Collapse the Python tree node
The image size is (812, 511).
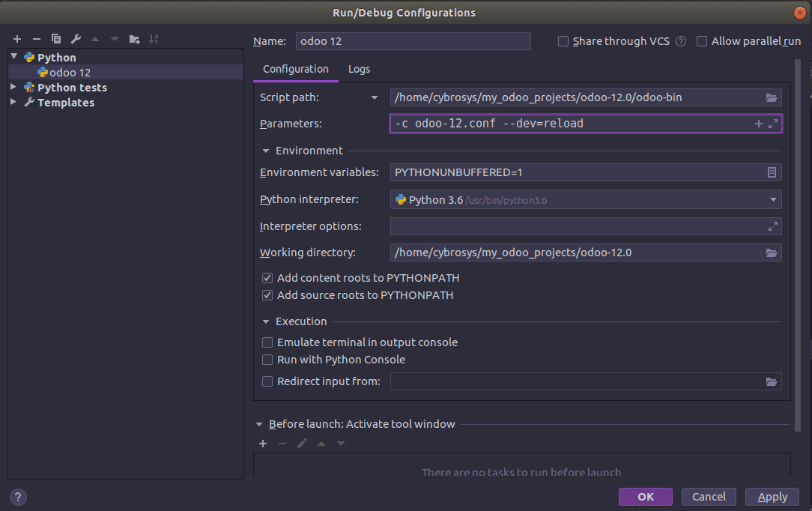pos(14,56)
